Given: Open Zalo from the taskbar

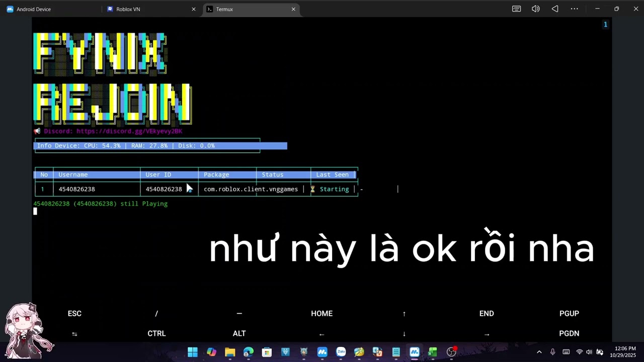Looking at the screenshot, I should 341,352.
